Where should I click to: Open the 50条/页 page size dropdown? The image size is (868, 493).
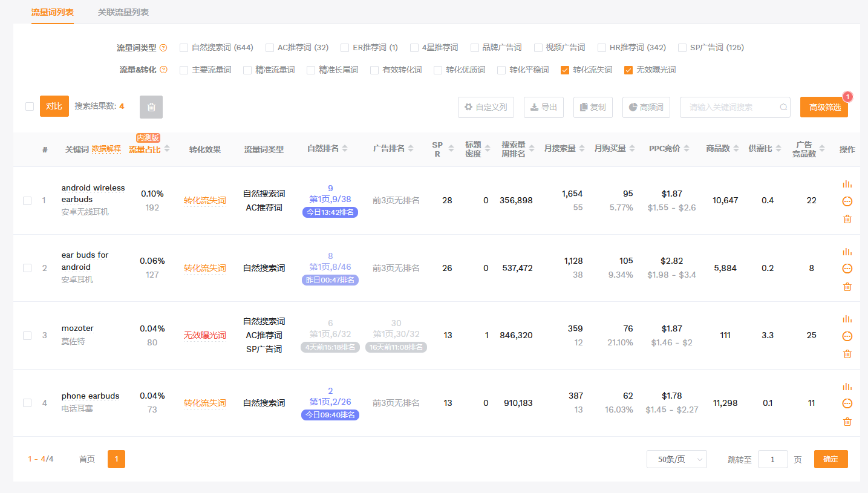(676, 459)
